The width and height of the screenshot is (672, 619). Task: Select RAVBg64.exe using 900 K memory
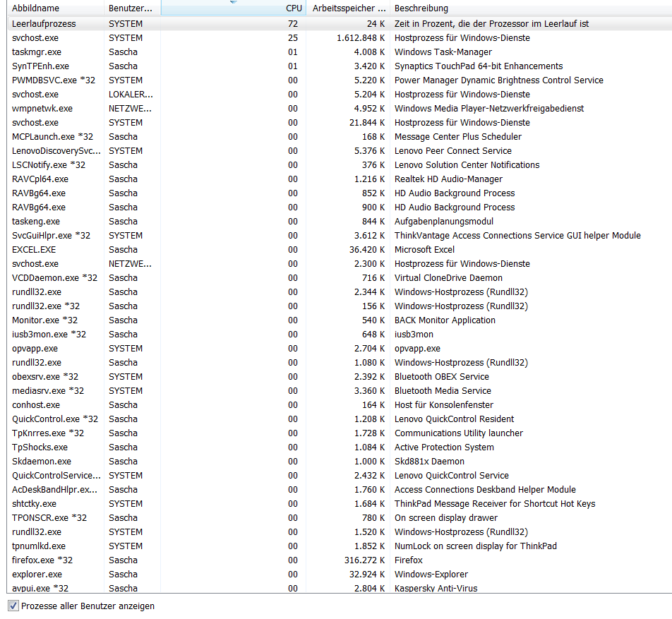coord(340,208)
